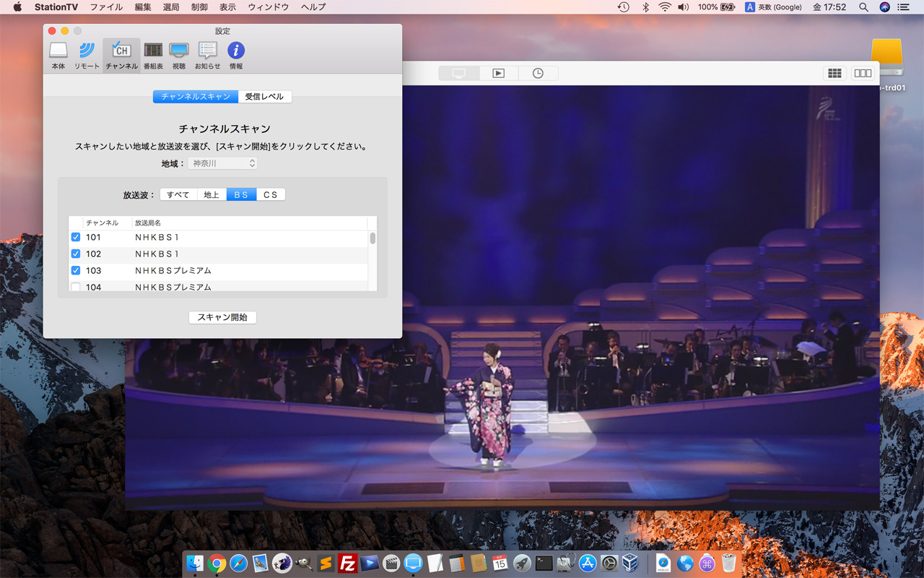Open the 情報 settings pane
Viewport: 924px width, 578px height.
(236, 55)
